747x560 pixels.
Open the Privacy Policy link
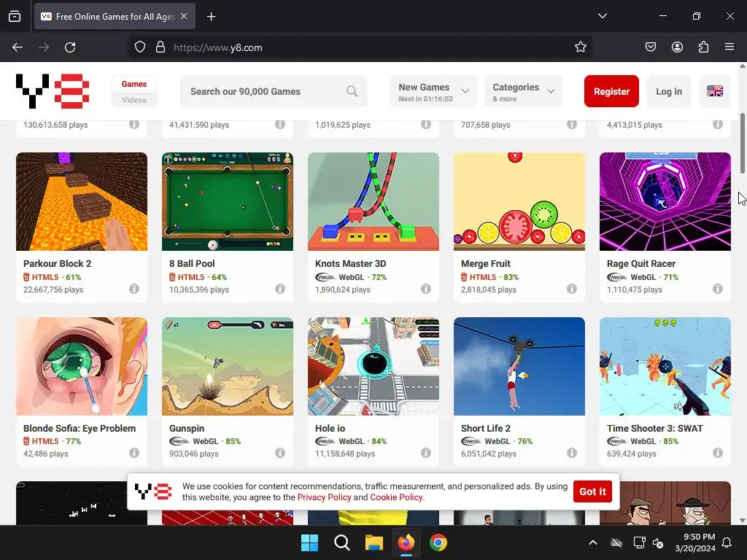tap(324, 497)
